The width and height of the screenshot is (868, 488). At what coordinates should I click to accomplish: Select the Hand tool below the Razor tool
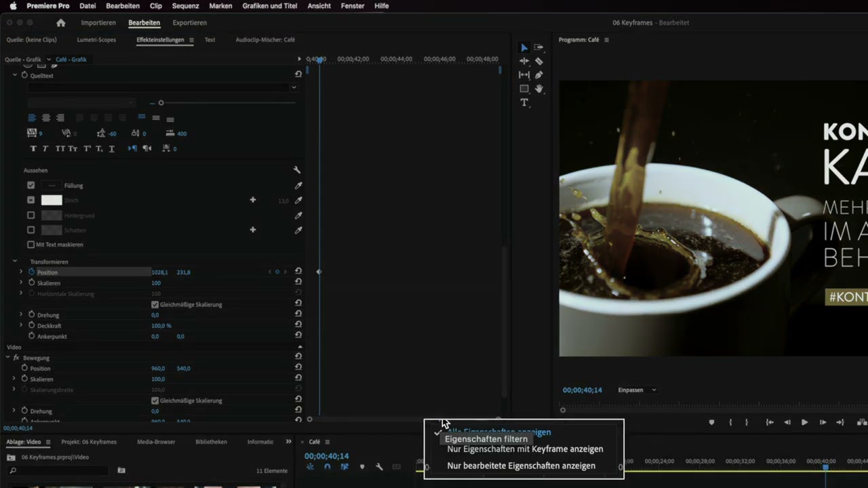pyautogui.click(x=539, y=88)
